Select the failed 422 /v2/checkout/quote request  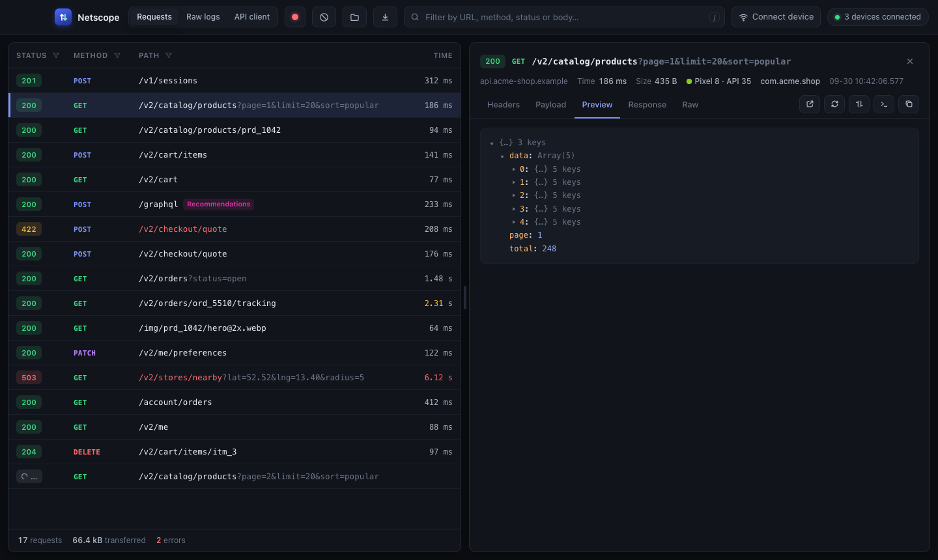(x=234, y=229)
